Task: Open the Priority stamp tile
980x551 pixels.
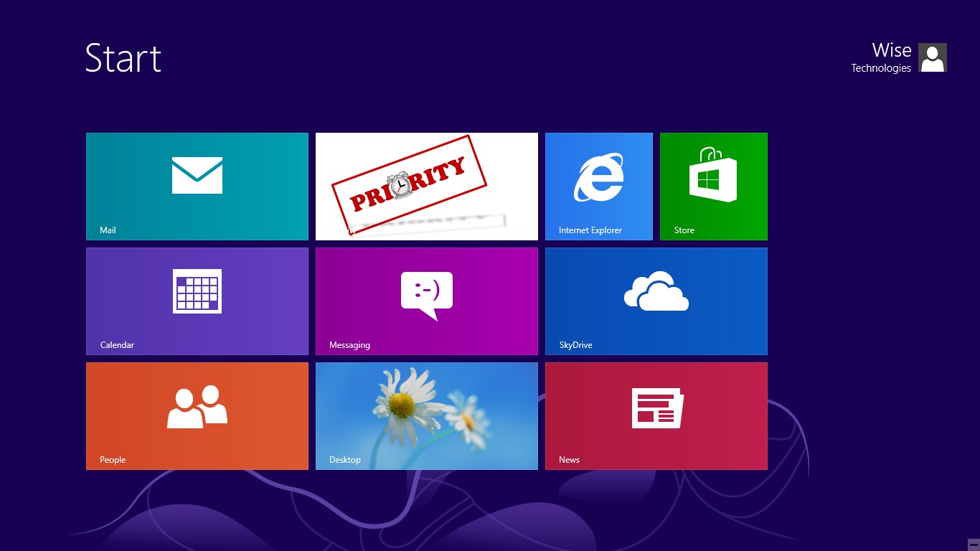Action: (427, 187)
